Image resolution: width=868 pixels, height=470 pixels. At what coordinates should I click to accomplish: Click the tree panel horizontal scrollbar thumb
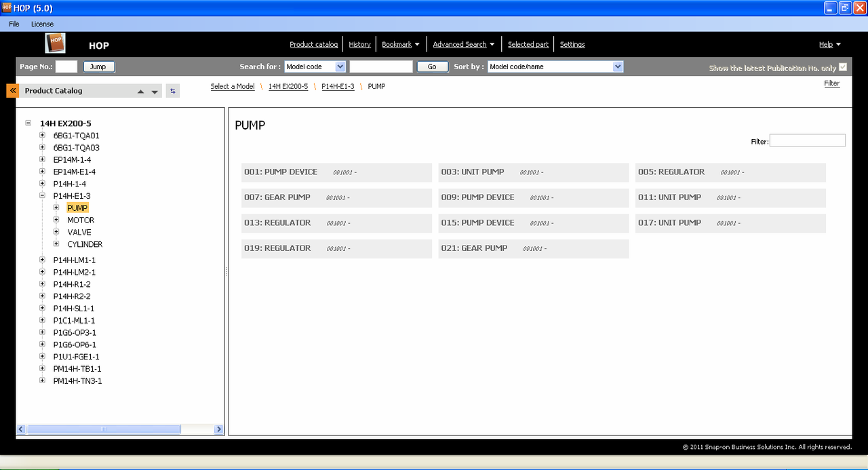click(x=104, y=429)
